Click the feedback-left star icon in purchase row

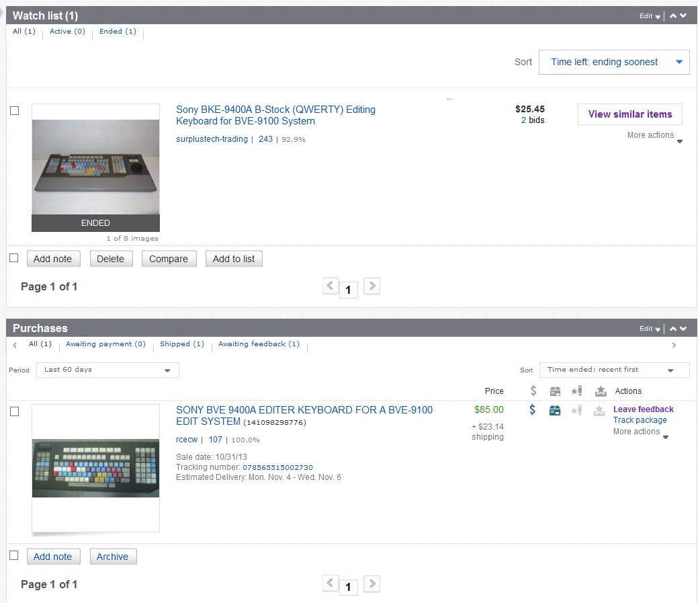tap(577, 409)
